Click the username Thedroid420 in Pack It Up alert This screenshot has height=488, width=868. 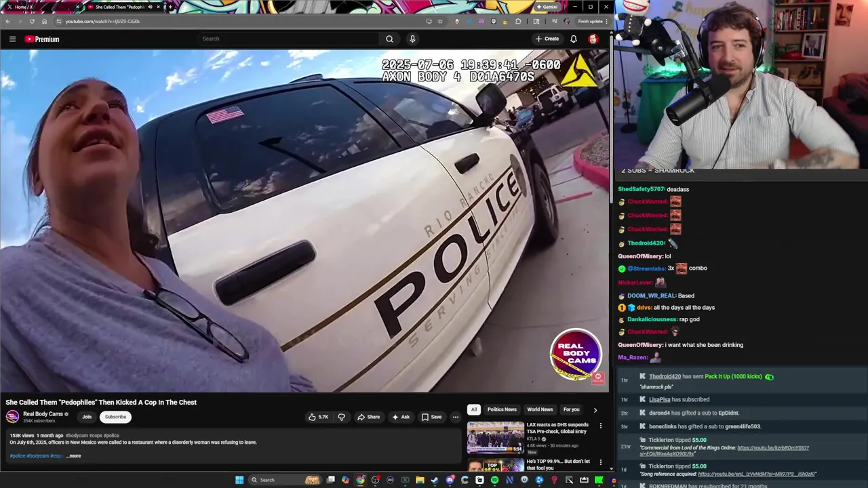pos(665,376)
